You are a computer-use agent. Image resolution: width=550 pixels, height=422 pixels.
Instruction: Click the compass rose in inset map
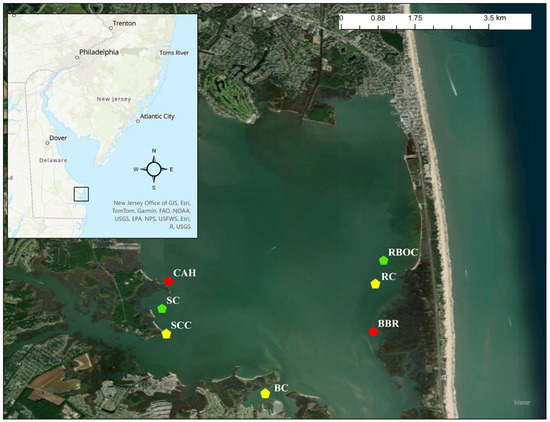click(x=154, y=169)
